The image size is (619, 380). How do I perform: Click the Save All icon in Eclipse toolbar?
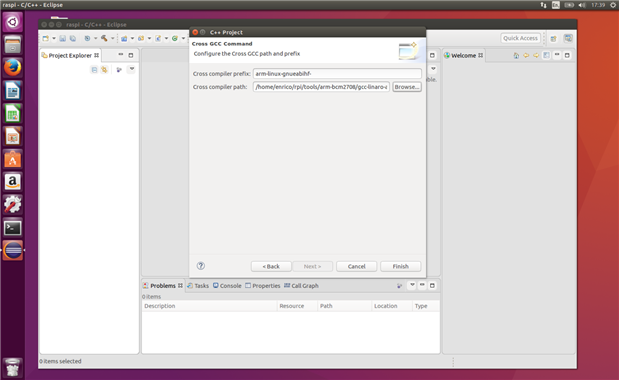coord(73,38)
